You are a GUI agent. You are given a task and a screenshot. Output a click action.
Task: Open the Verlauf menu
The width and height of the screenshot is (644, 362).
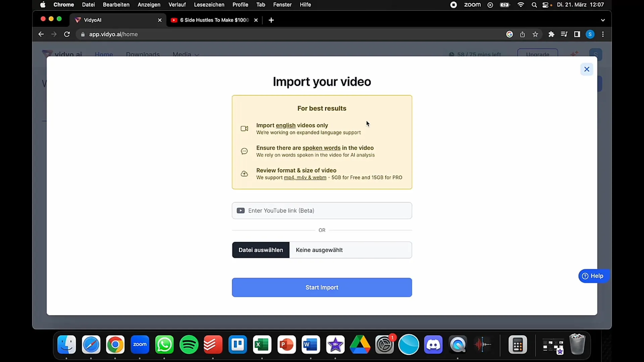tap(177, 5)
